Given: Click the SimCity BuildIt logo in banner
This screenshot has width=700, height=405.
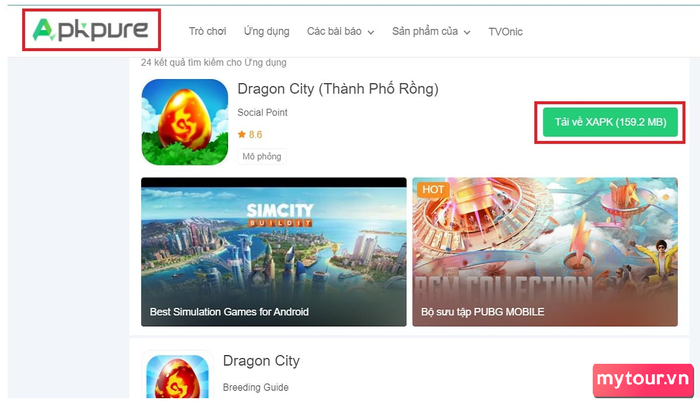Looking at the screenshot, I should coord(280,215).
